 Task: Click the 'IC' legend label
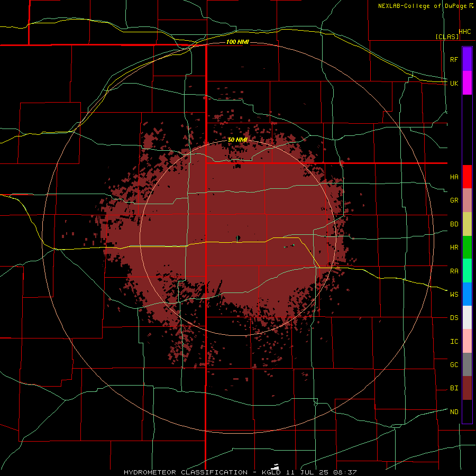[454, 341]
